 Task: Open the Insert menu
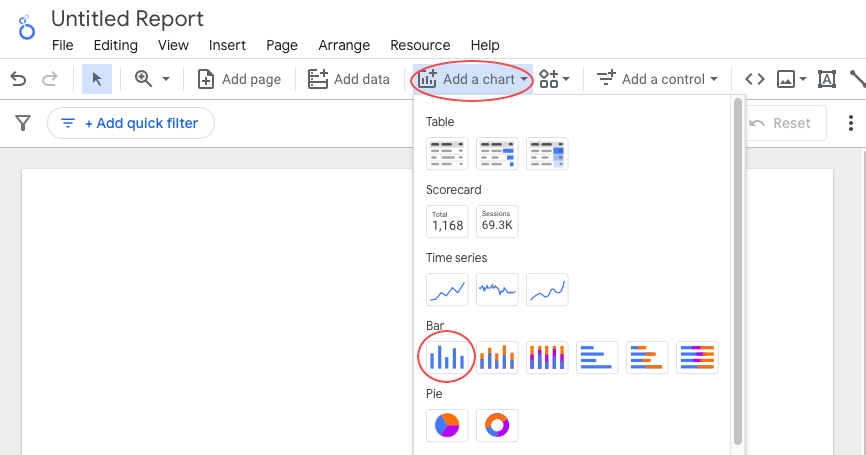tap(227, 45)
